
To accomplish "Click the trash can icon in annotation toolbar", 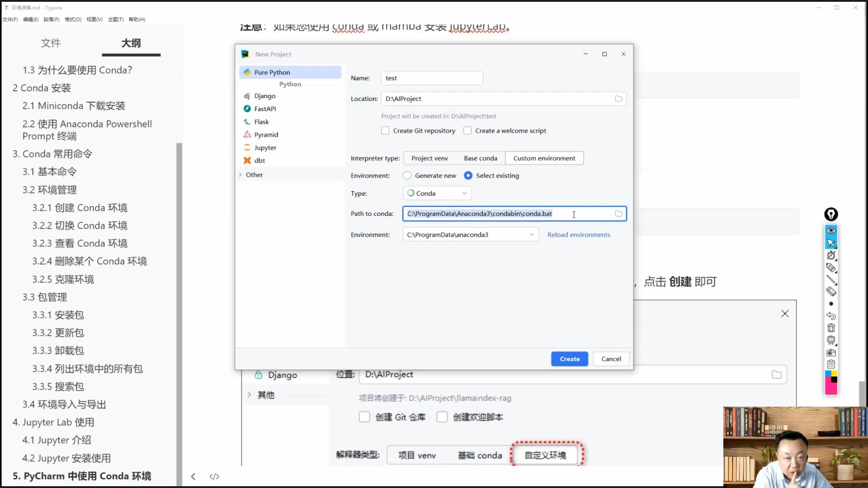I will [831, 328].
